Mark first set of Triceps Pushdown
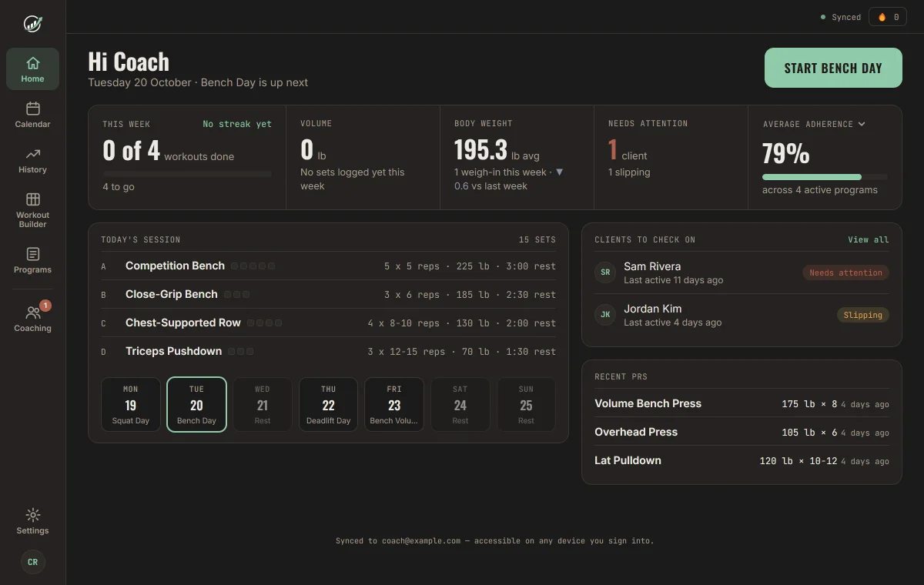Image resolution: width=924 pixels, height=585 pixels. pos(231,351)
